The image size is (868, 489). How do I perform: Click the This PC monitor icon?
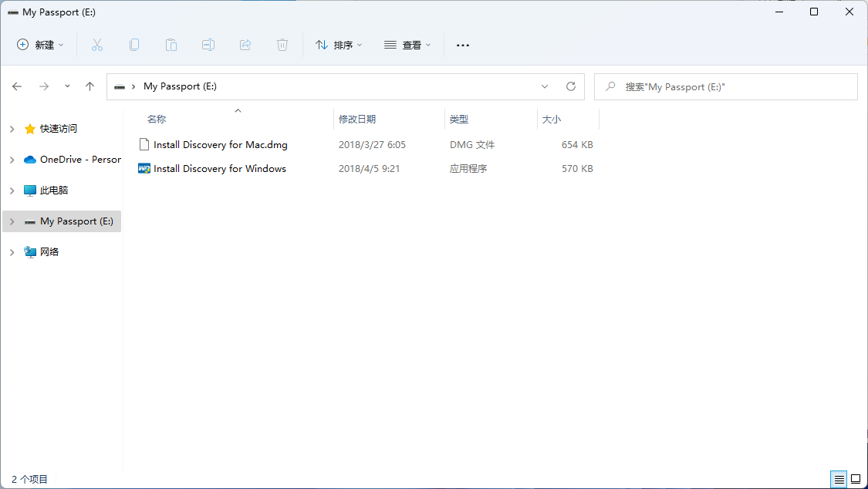(30, 191)
